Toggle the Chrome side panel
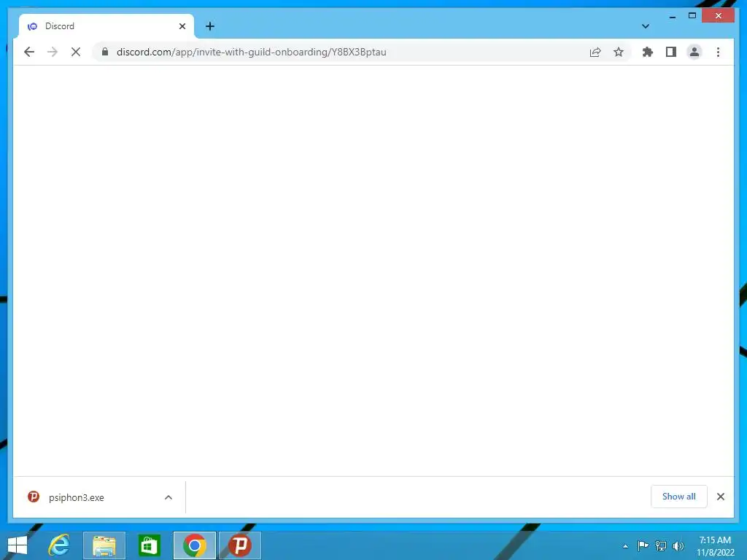The width and height of the screenshot is (747, 560). click(671, 52)
